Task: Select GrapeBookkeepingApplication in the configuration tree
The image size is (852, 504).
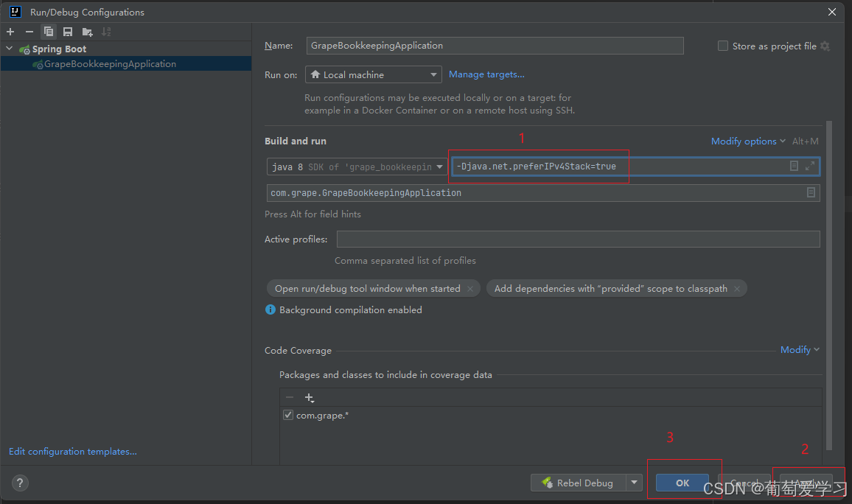Action: click(110, 64)
